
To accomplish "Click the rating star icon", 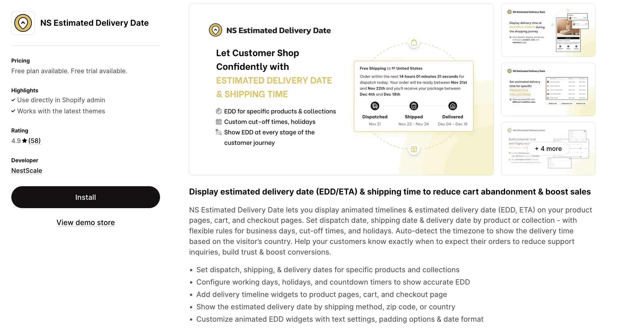I will (x=24, y=141).
